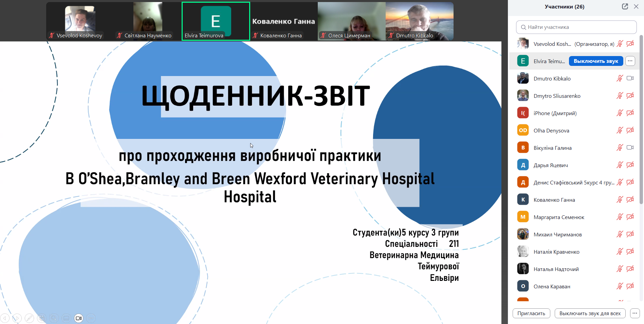
Task: Click Выключить звук для всех button
Action: (590, 313)
